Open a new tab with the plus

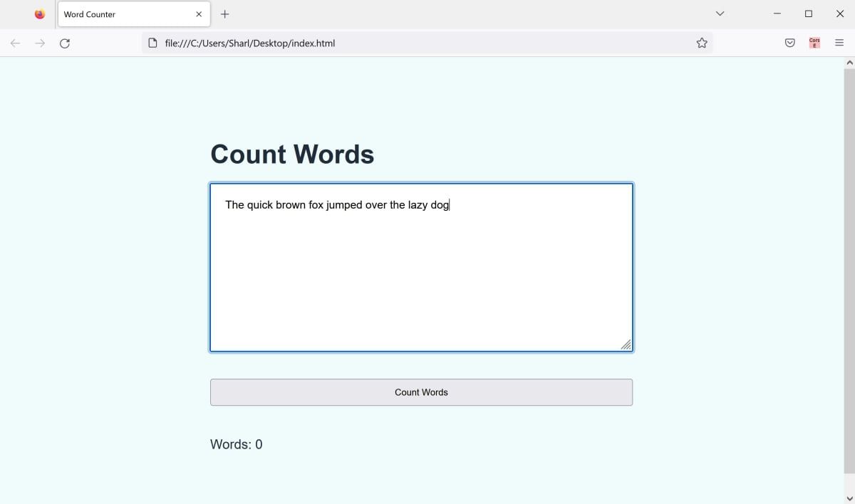coord(224,14)
